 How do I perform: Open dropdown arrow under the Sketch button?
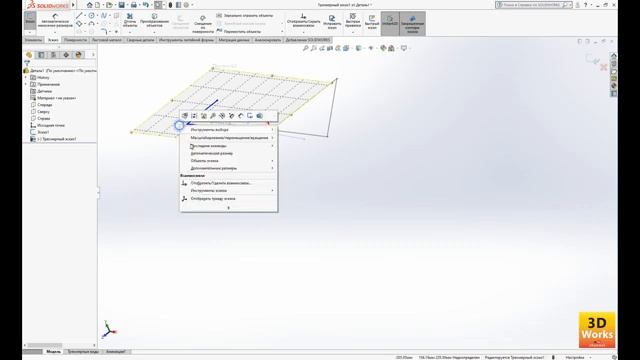tap(30, 32)
